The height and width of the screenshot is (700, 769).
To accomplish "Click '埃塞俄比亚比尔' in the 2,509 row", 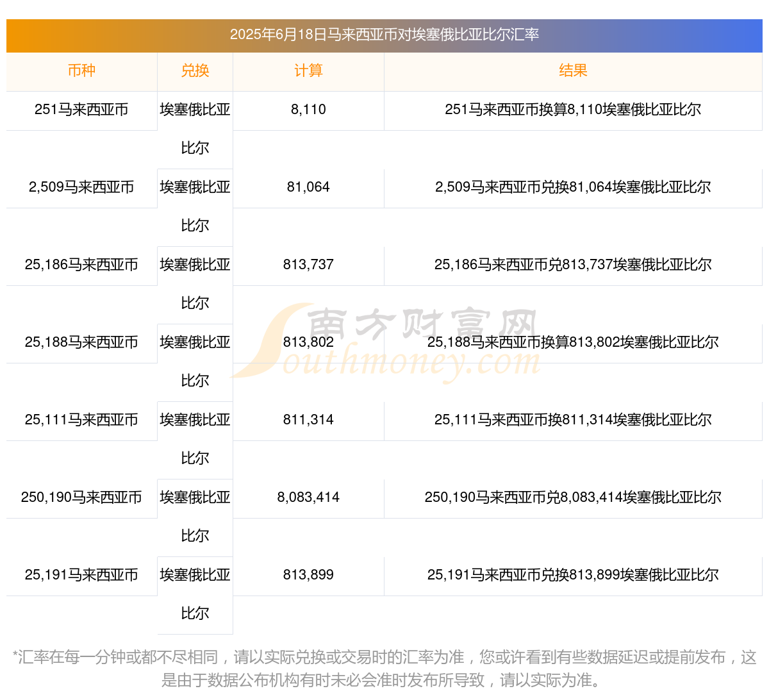I will [195, 206].
